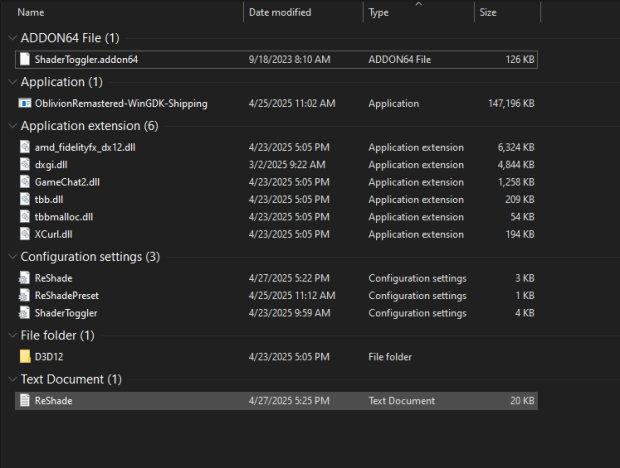
Task: Click the 9/18/2023 8:10 AM date
Action: [x=289, y=59]
